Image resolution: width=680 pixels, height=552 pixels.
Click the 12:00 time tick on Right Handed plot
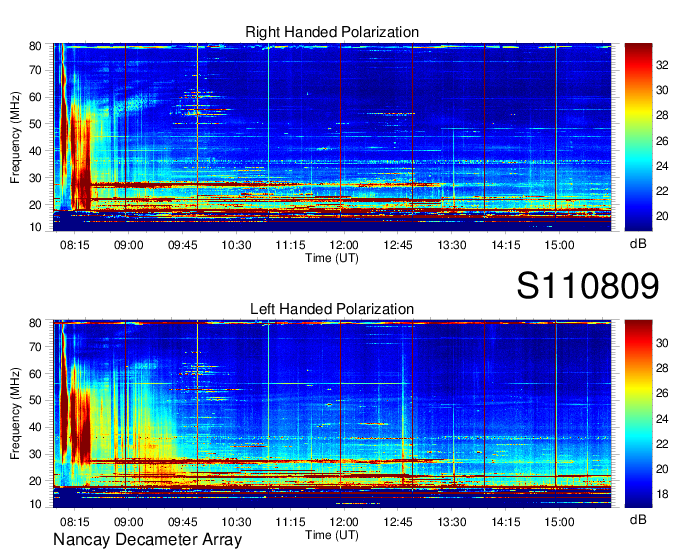coord(344,245)
